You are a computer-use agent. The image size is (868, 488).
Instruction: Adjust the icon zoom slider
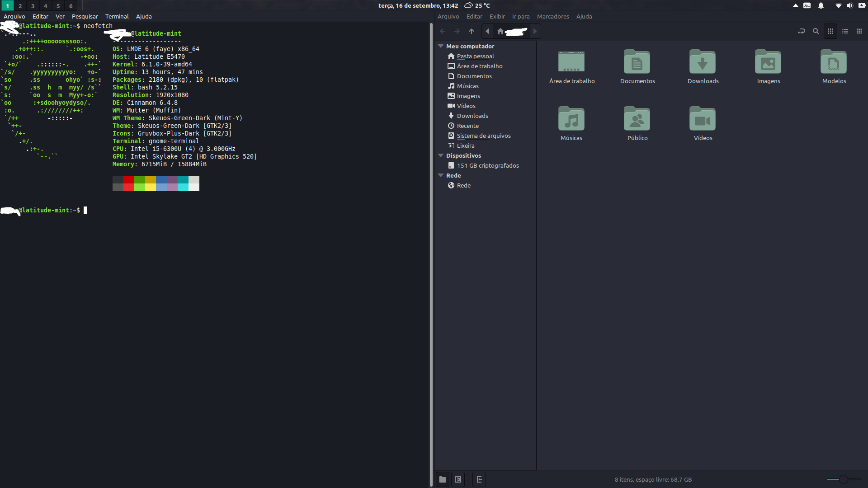tap(843, 479)
